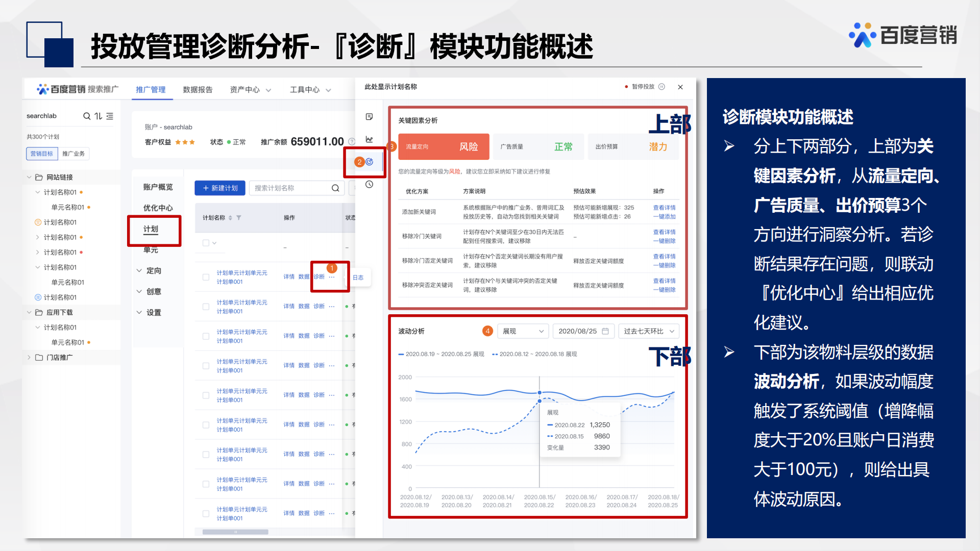980x551 pixels.
Task: Expand the 计划名称01 plan with the red dot
Action: coord(38,253)
